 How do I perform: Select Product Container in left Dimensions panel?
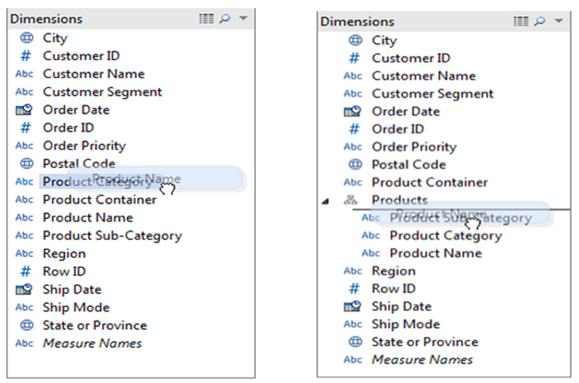tap(100, 200)
